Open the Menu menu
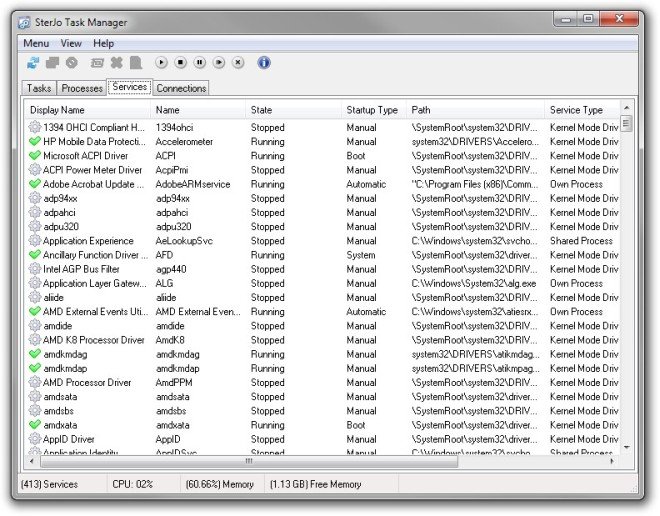The width and height of the screenshot is (660, 516). coord(36,43)
